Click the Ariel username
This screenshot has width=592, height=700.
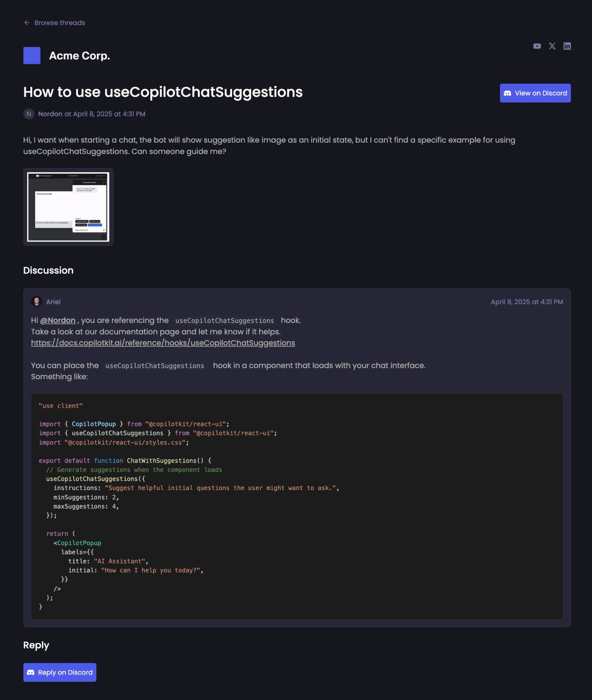(53, 302)
